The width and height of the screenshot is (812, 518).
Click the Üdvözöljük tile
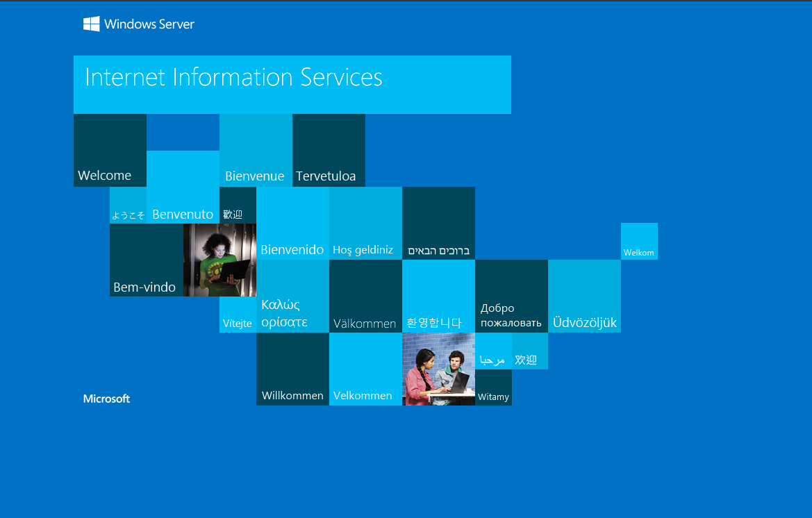point(585,296)
